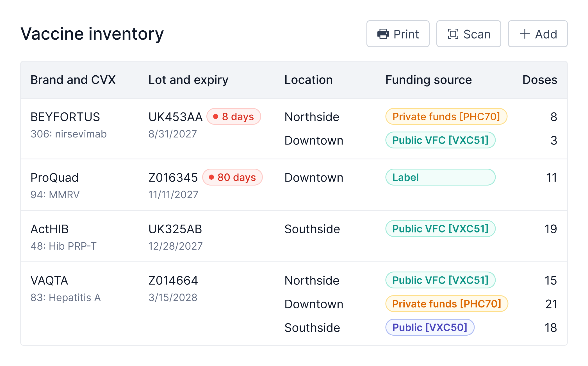Select the VAQTA brand name
Viewport: 588px width, 366px height.
tap(49, 281)
